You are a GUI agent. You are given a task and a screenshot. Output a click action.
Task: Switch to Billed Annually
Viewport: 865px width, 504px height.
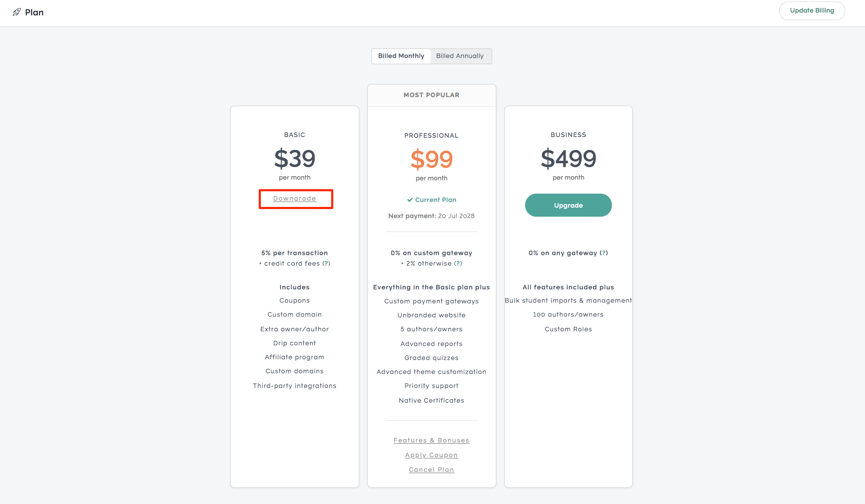[x=460, y=56]
